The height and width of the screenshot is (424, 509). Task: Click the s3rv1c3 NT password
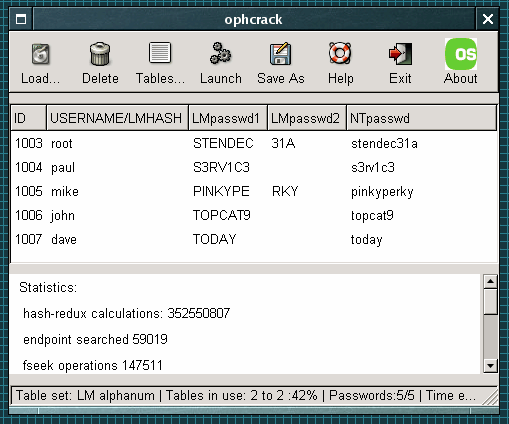tap(373, 167)
